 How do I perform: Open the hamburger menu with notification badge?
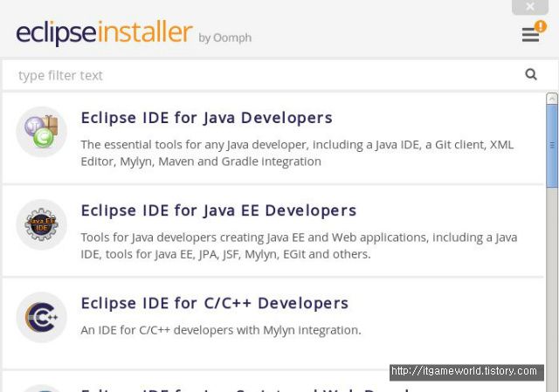(534, 32)
